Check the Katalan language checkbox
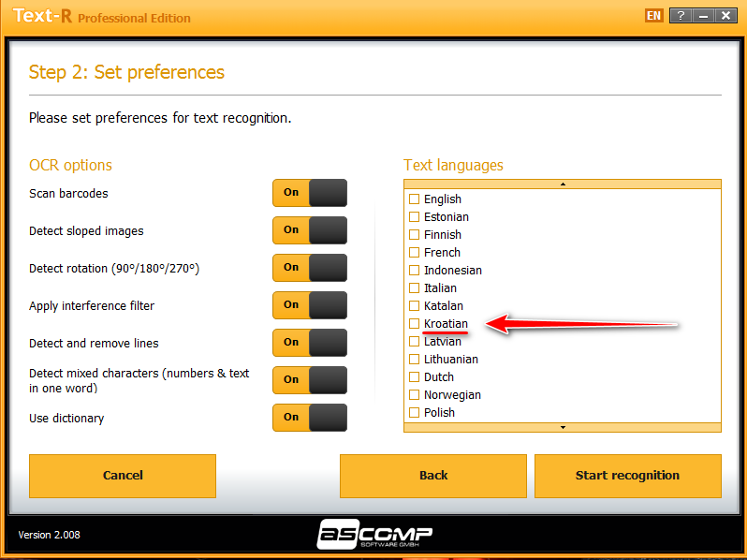The height and width of the screenshot is (560, 747). pyautogui.click(x=415, y=305)
